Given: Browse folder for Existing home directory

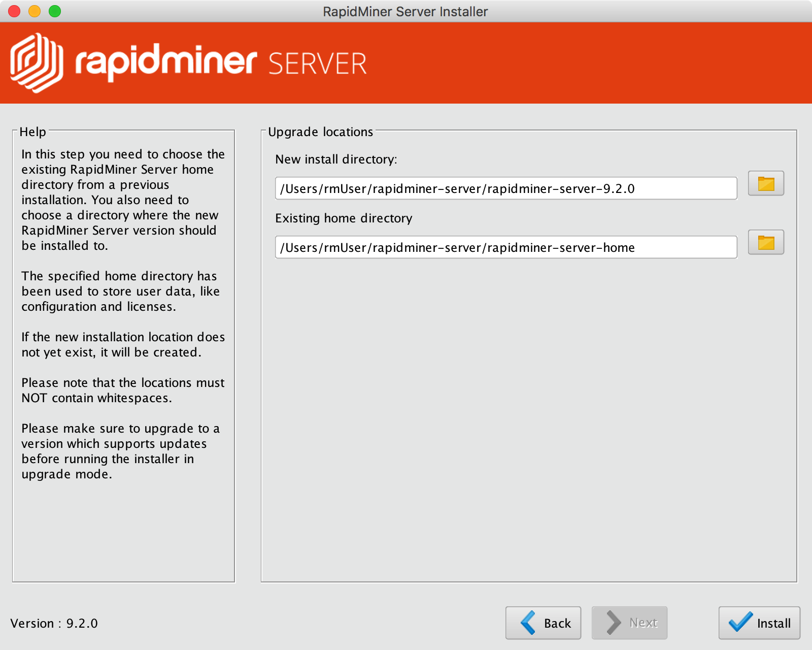Looking at the screenshot, I should 766,242.
